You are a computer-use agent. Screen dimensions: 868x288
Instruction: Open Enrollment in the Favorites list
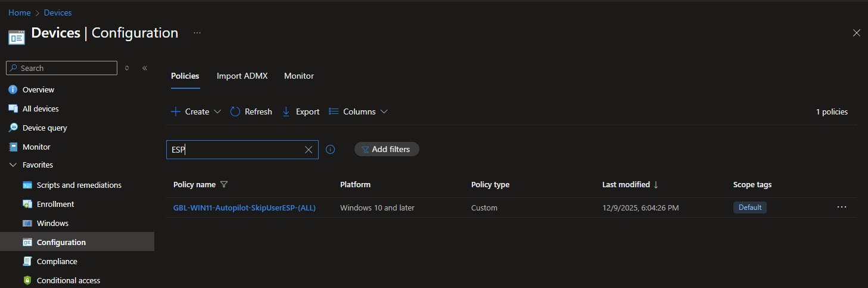click(x=55, y=205)
